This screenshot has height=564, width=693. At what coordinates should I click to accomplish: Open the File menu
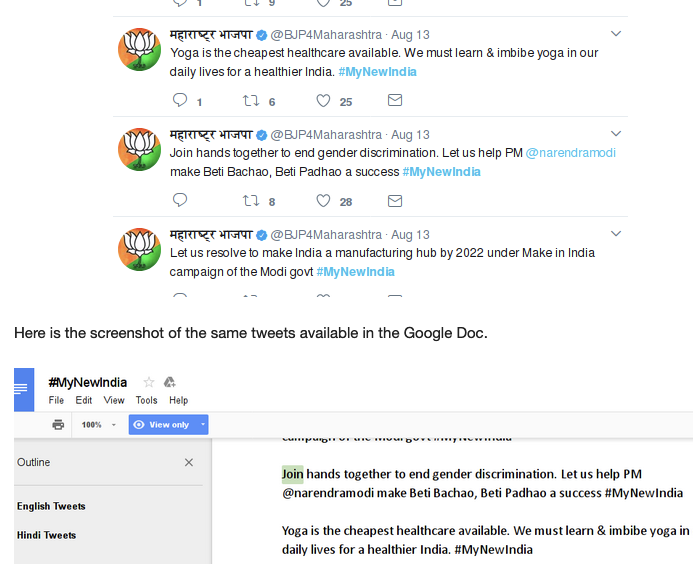(56, 400)
